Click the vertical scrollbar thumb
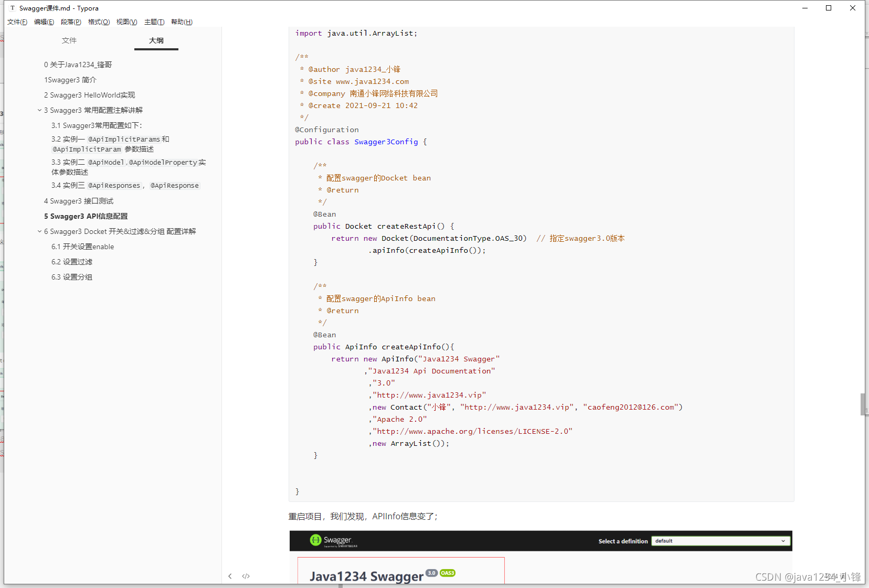The height and width of the screenshot is (588, 869). pyautogui.click(x=862, y=404)
